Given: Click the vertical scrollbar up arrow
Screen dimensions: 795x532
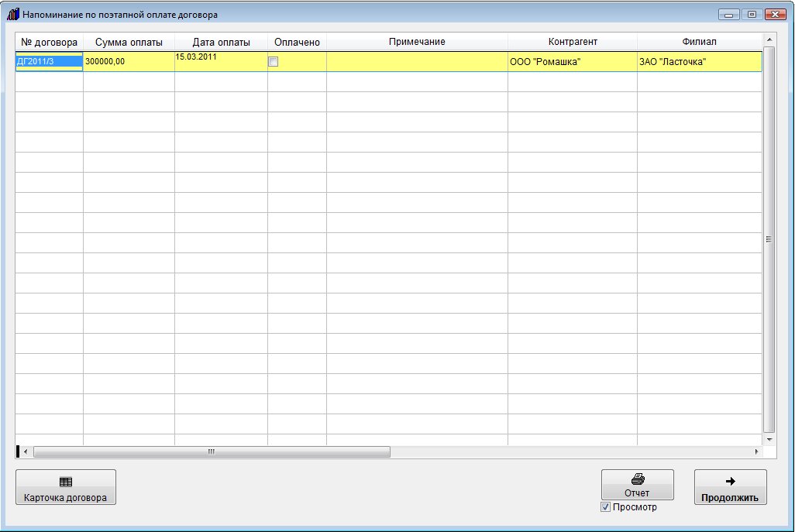Looking at the screenshot, I should (769, 39).
